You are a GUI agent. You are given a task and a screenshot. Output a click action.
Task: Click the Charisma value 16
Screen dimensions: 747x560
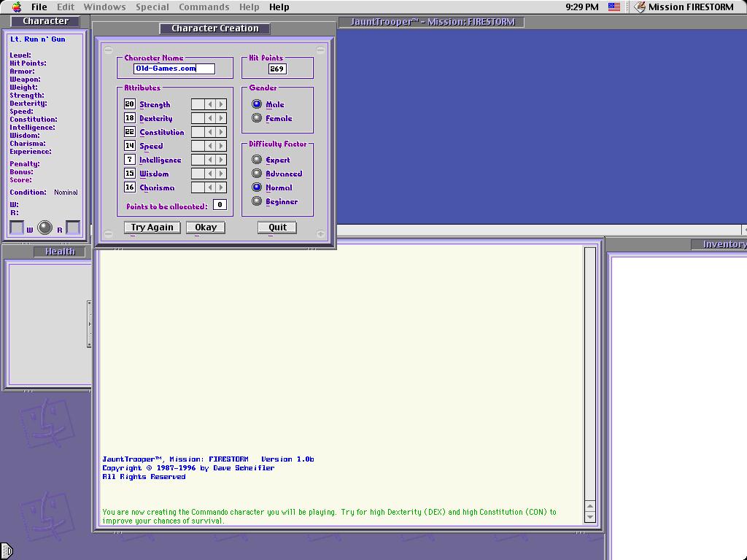[130, 187]
